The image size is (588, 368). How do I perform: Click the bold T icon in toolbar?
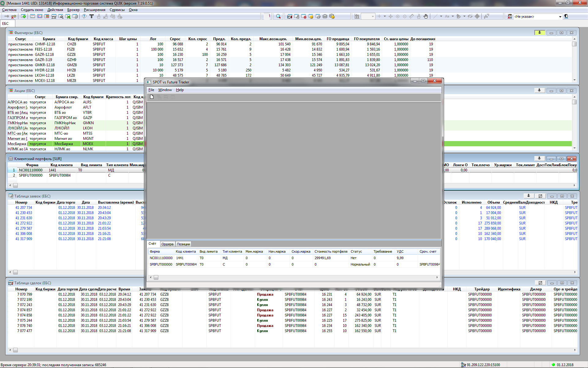pos(91,16)
